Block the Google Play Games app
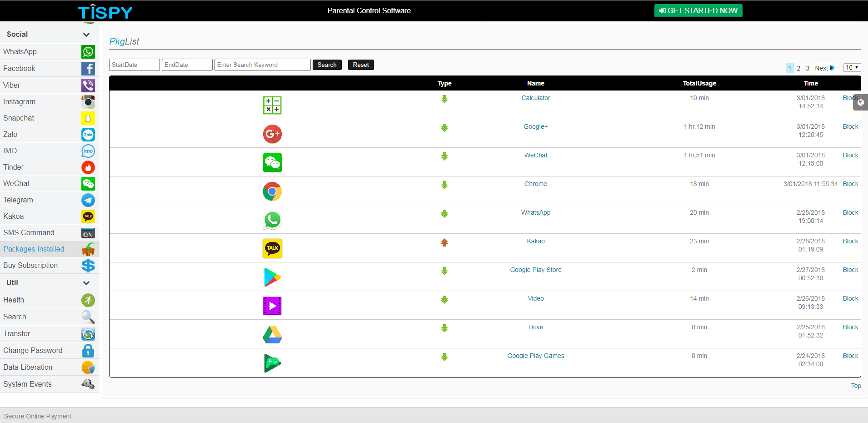 click(x=850, y=356)
